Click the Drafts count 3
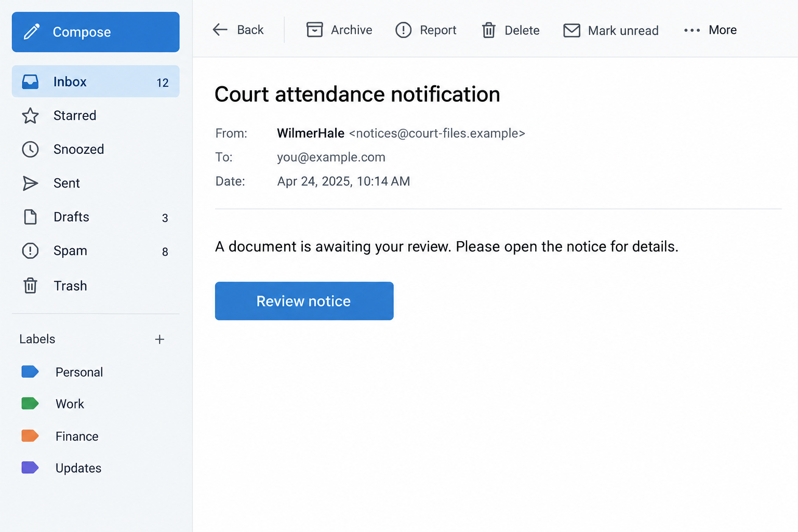Screen dimensions: 798x532 [x=165, y=218]
